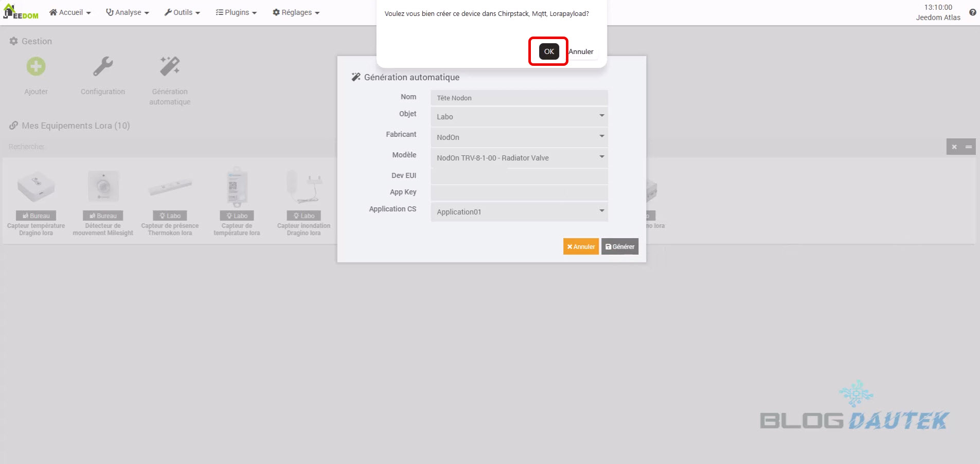Open the Objet dropdown showing Labo

pos(519,117)
